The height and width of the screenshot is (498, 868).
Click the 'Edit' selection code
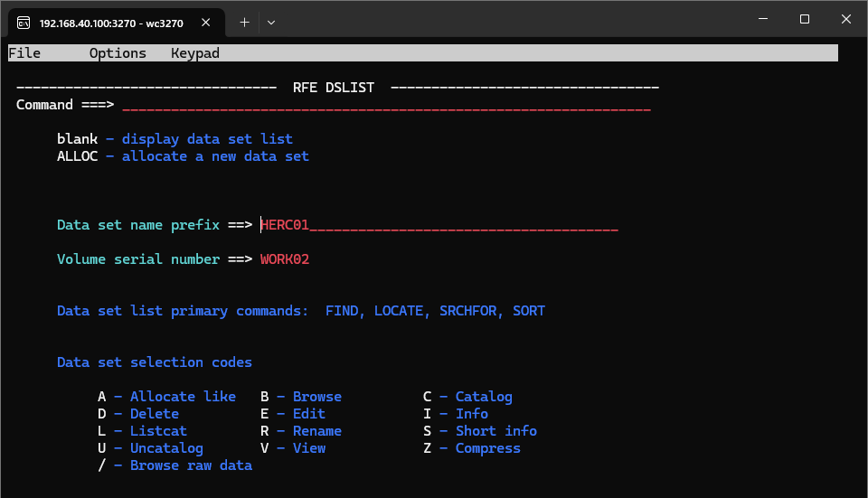pos(309,414)
